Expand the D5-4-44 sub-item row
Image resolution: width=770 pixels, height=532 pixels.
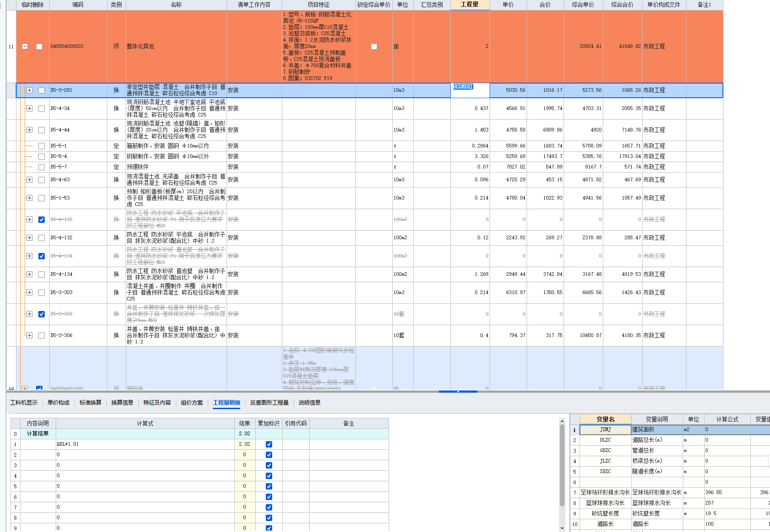30,130
